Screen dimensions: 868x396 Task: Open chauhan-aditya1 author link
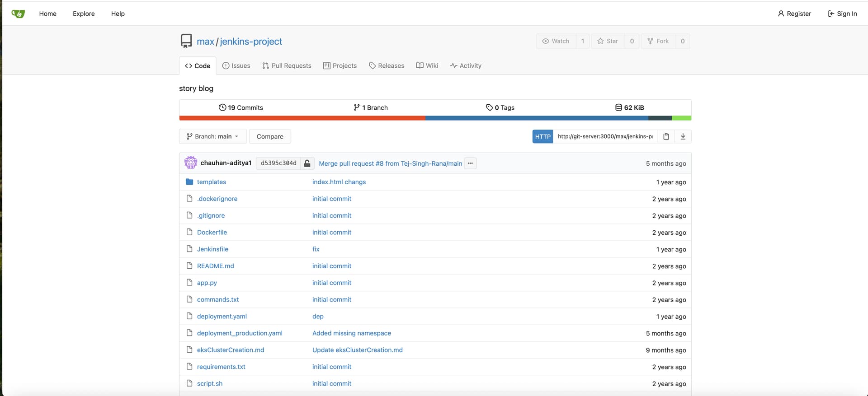tap(226, 163)
